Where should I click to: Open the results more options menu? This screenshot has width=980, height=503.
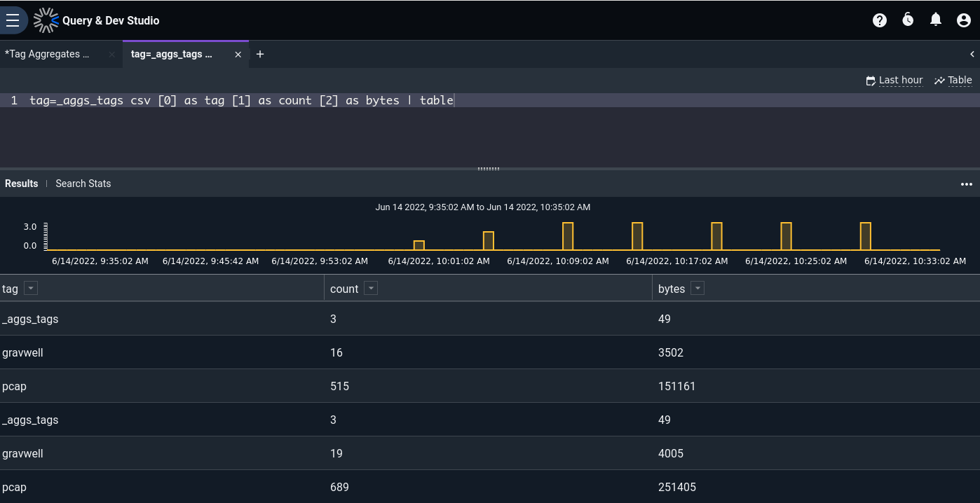pyautogui.click(x=967, y=184)
